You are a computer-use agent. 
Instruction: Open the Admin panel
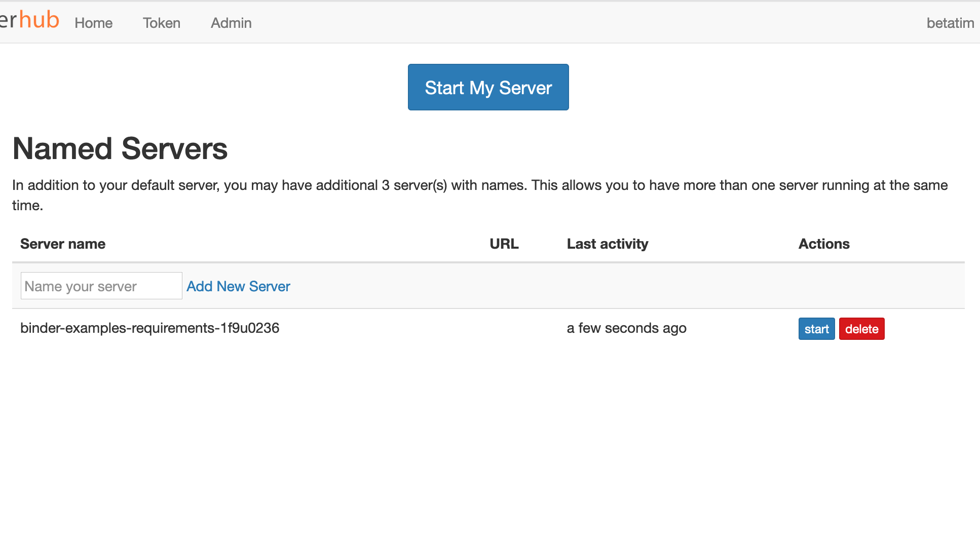pyautogui.click(x=231, y=23)
